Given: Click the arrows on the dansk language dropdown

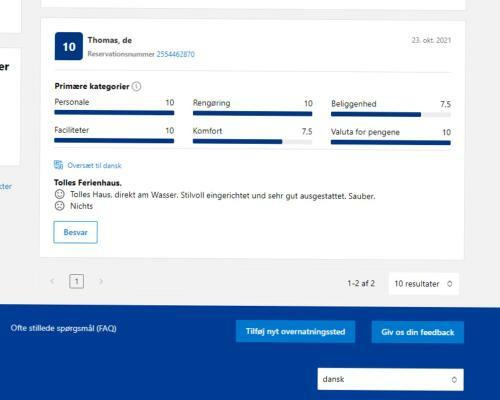Looking at the screenshot, I should coord(454,380).
